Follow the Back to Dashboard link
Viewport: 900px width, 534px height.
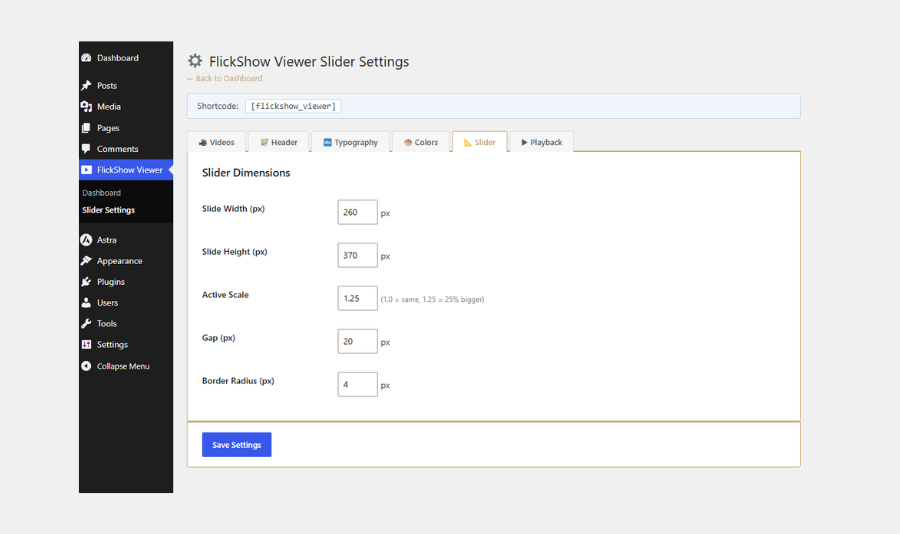[224, 79]
